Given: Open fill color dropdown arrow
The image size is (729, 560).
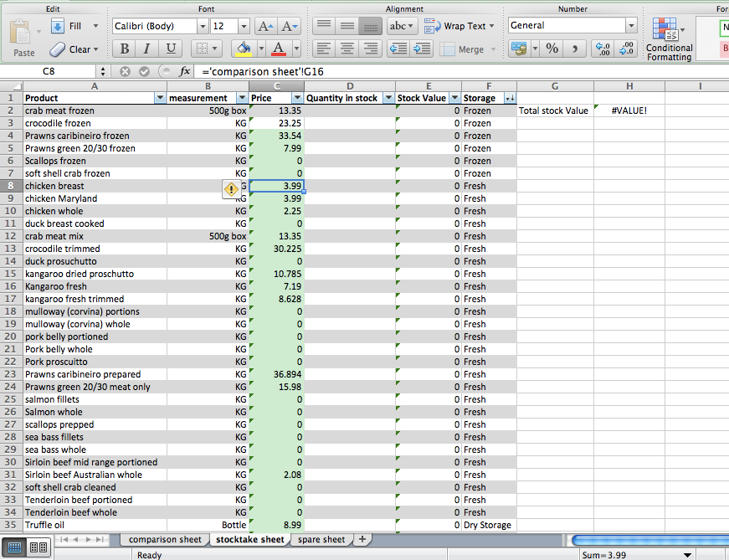Looking at the screenshot, I should pos(261,49).
